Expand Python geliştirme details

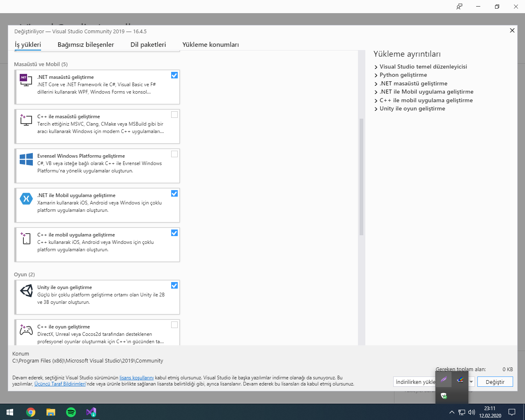pyautogui.click(x=376, y=75)
